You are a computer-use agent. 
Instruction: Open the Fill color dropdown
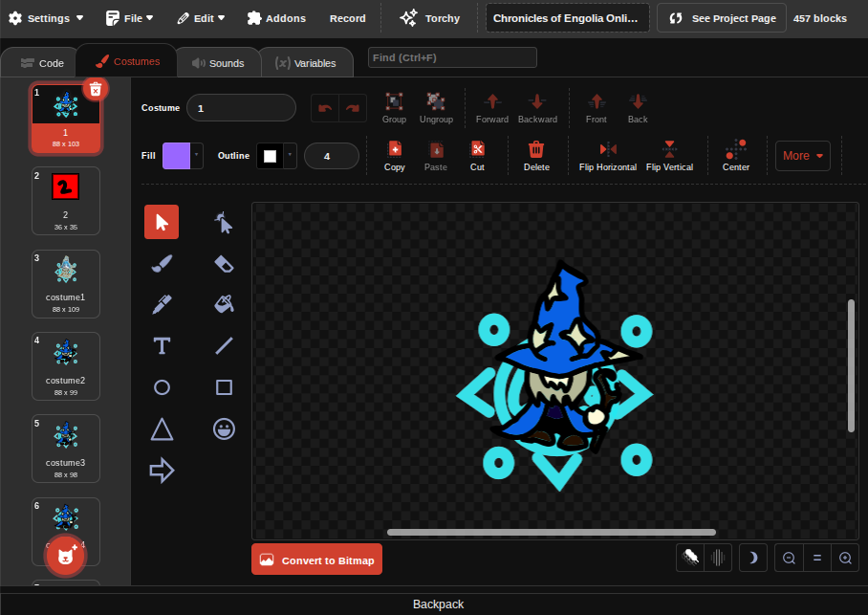(x=197, y=156)
